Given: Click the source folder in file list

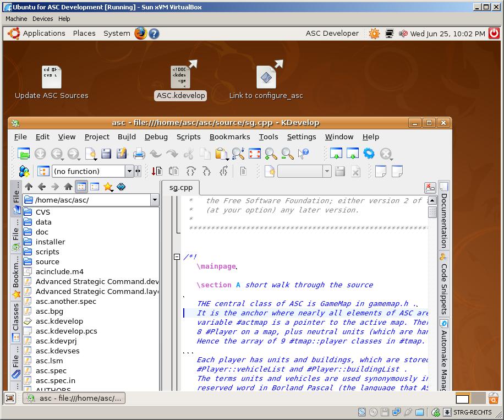Looking at the screenshot, I should [47, 262].
